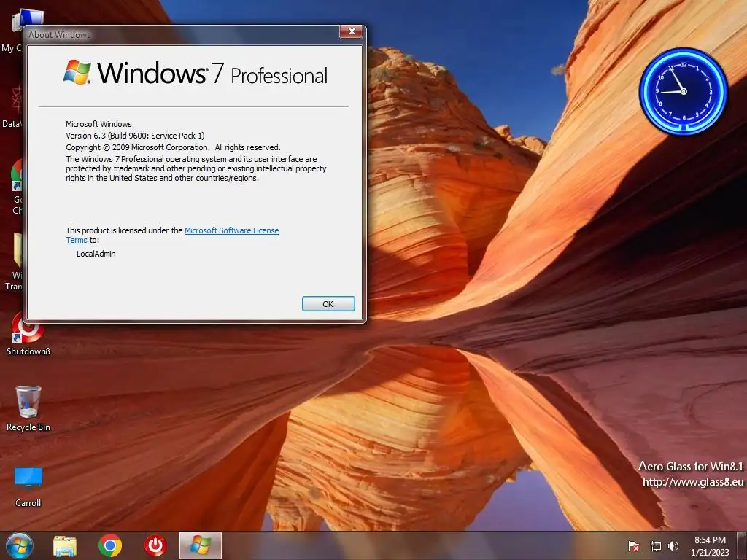Open the Start menu orb

[20, 545]
